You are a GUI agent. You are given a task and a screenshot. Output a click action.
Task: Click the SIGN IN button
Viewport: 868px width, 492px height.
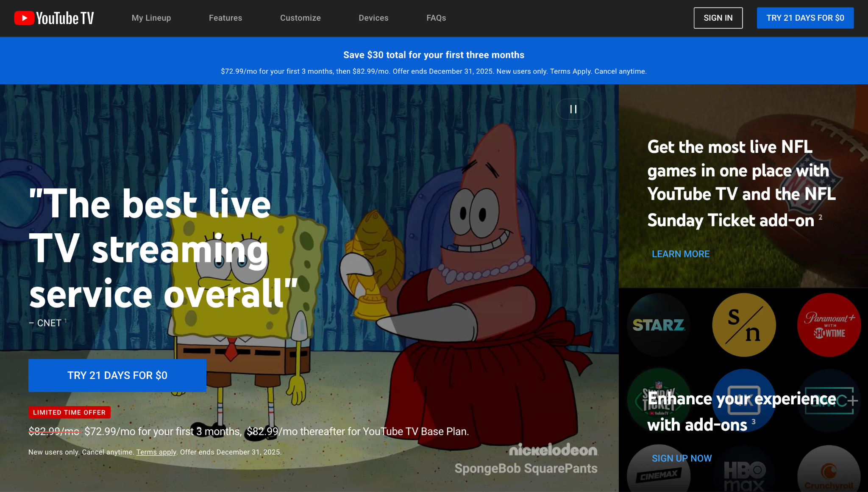pyautogui.click(x=718, y=18)
